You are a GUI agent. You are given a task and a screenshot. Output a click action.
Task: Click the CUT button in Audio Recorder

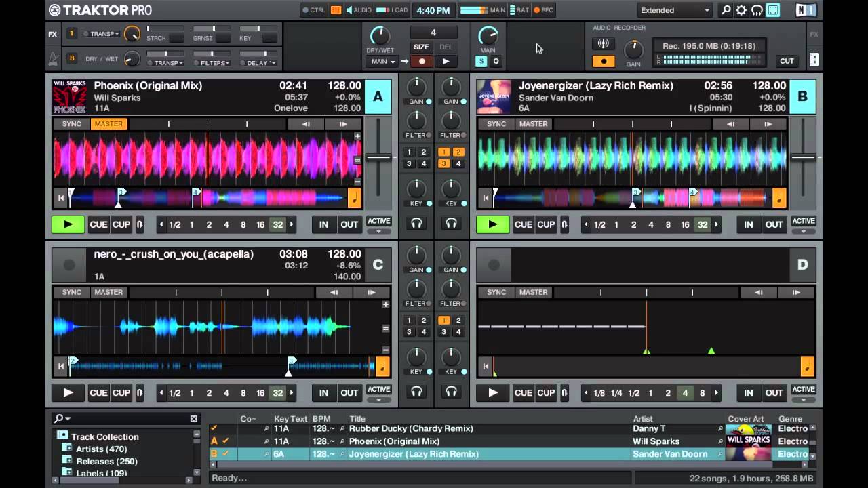[x=787, y=61]
